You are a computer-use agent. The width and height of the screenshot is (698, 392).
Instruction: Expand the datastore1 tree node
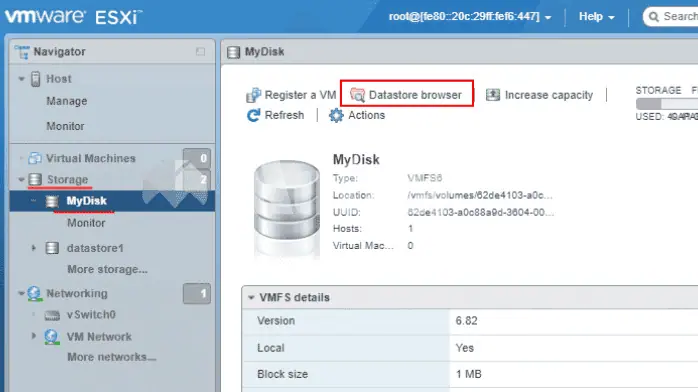pos(33,248)
